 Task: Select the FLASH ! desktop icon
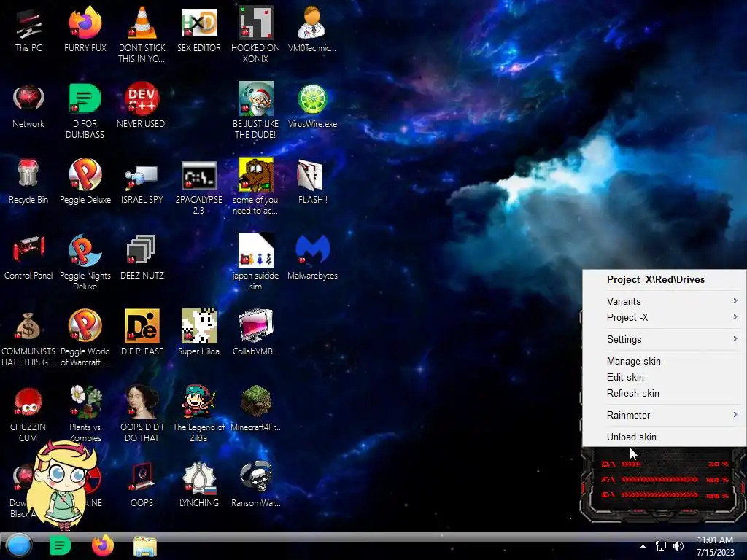coord(312,182)
